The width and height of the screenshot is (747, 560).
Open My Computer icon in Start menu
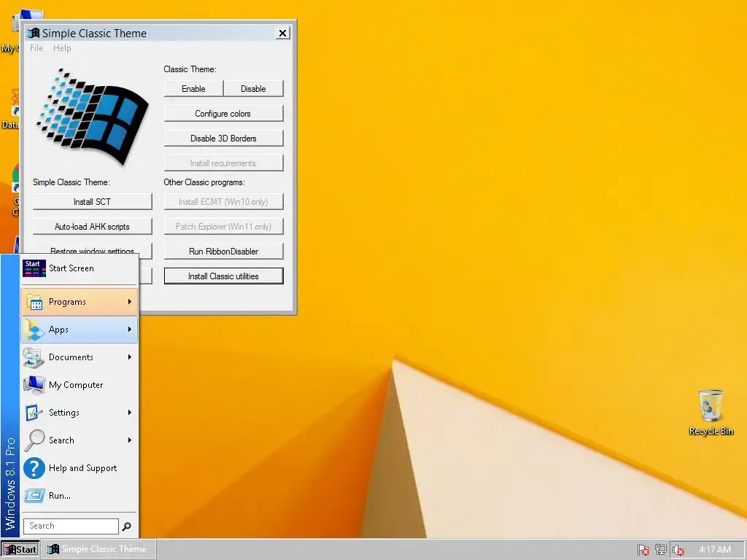coord(34,385)
